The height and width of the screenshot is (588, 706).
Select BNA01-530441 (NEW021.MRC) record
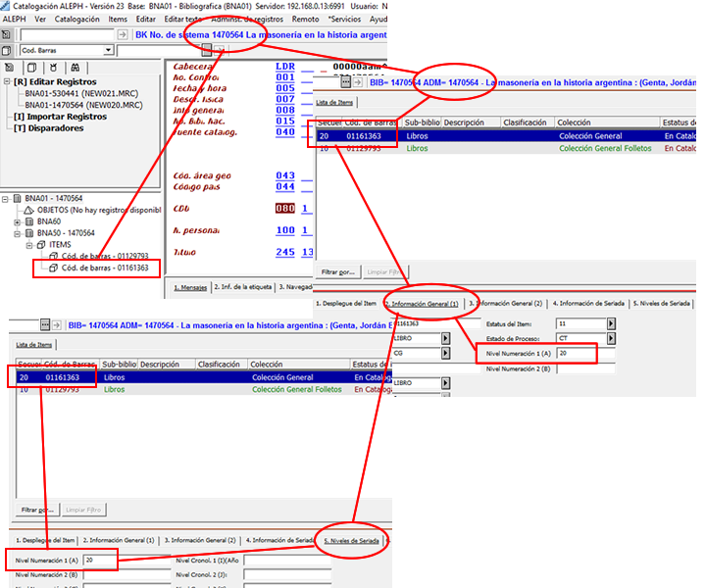click(81, 93)
